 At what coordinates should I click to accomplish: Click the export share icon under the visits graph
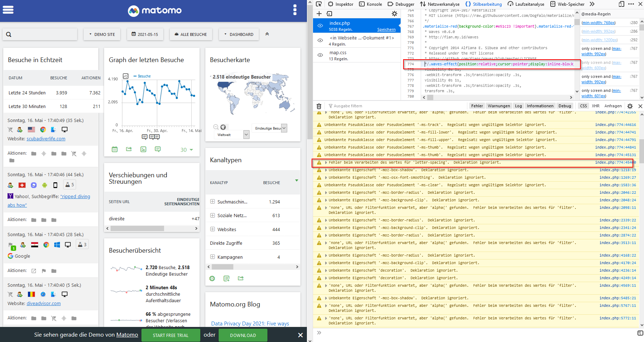pos(129,149)
